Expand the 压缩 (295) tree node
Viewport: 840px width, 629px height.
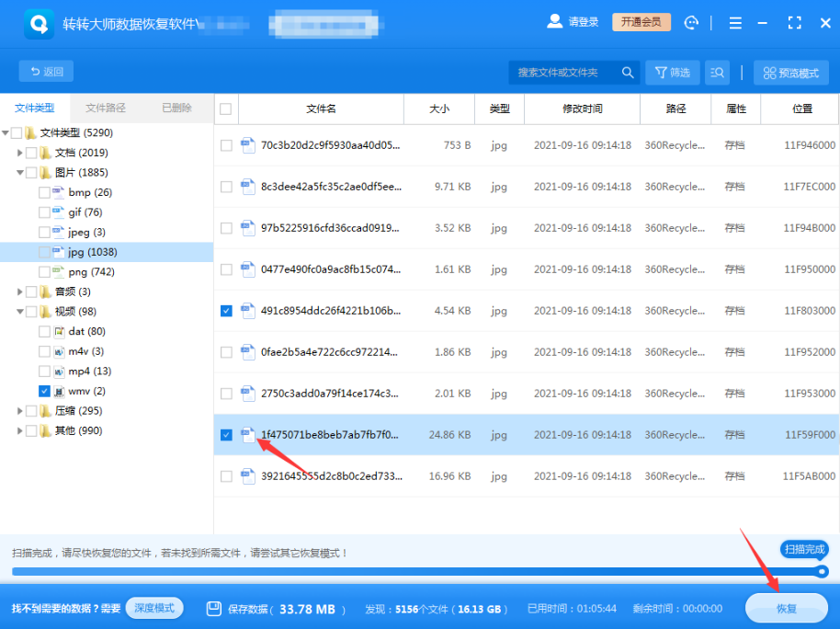click(x=18, y=410)
